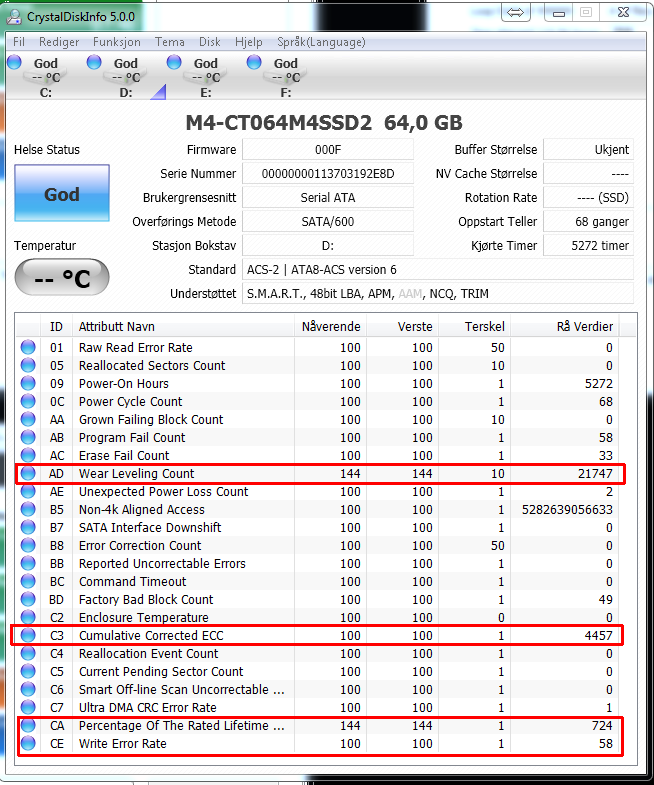This screenshot has height=785, width=654.
Task: Click the CrystalDiskInfo title bar app icon
Action: [x=14, y=17]
